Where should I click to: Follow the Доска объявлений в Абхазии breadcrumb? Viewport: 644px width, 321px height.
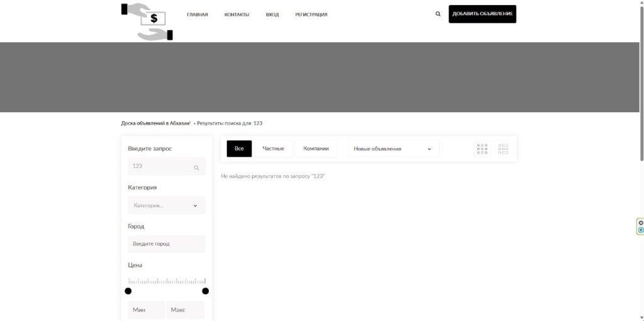(155, 123)
